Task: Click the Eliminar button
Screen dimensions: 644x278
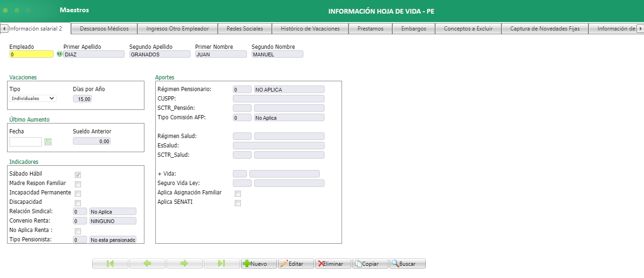Action: (333, 263)
